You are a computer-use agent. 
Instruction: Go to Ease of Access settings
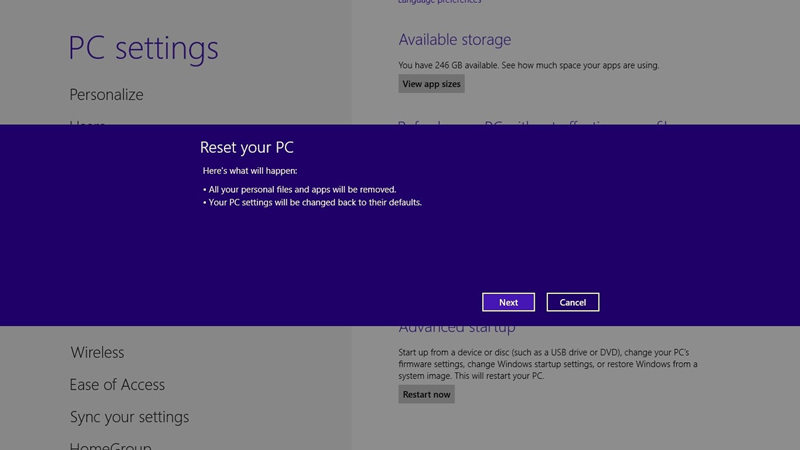(x=117, y=384)
